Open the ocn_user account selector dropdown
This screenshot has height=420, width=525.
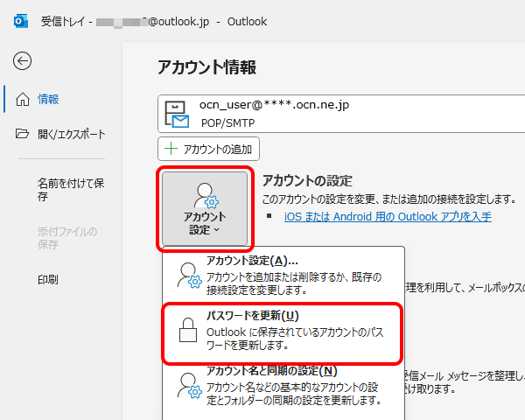[x=341, y=114]
